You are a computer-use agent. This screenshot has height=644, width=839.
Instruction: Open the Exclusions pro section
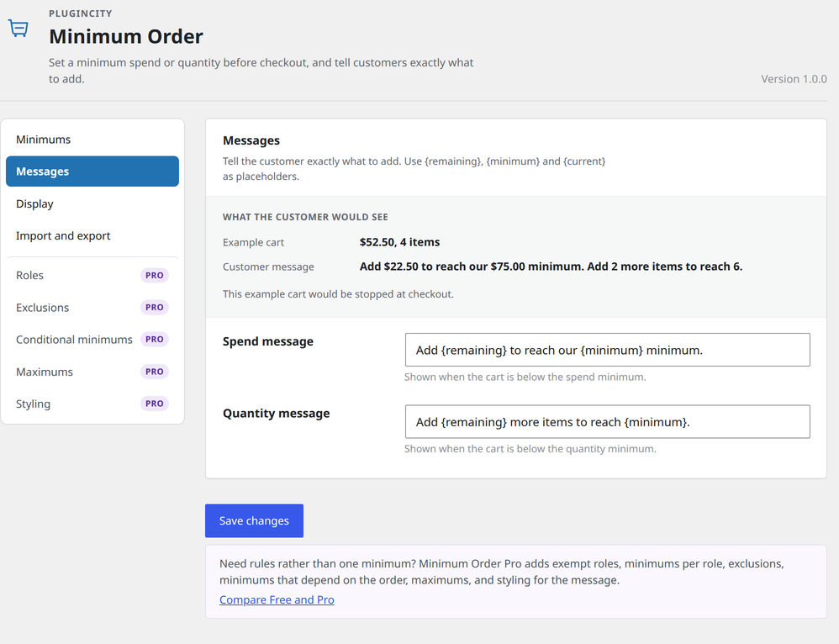[x=92, y=307]
